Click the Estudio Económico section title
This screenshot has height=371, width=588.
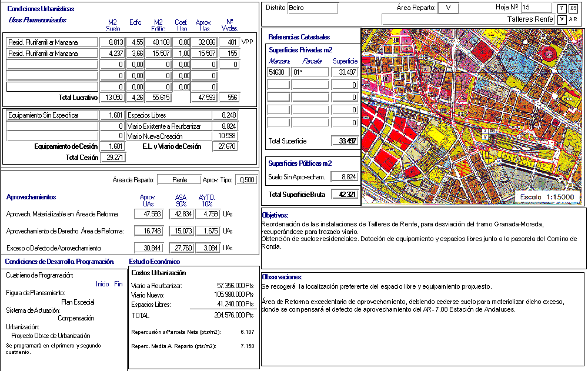click(x=154, y=262)
